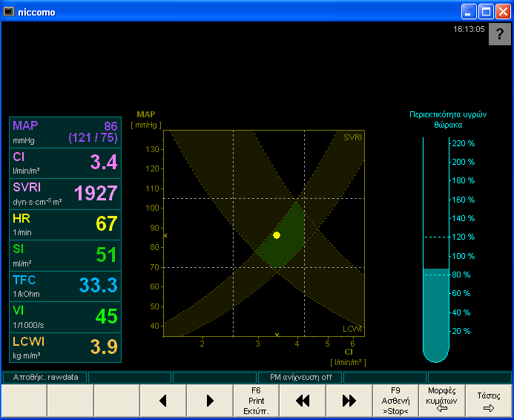Click the LCWI label in the chart corner
514x420 pixels.
point(352,329)
